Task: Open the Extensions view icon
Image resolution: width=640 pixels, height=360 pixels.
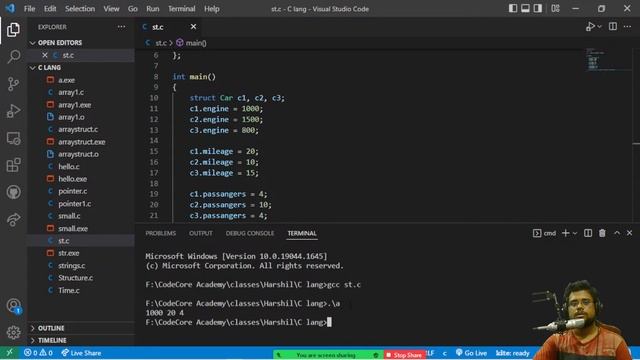Action: (x=13, y=165)
